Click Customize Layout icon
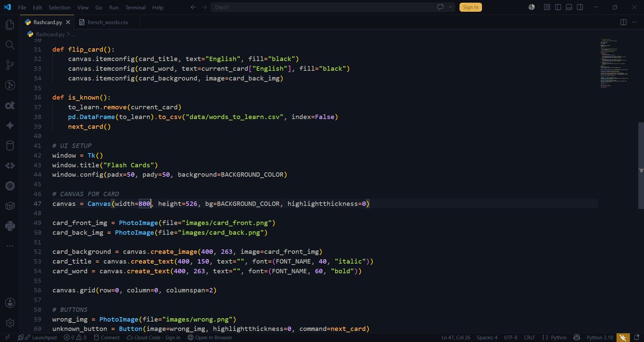The height and width of the screenshot is (342, 644). (x=547, y=7)
